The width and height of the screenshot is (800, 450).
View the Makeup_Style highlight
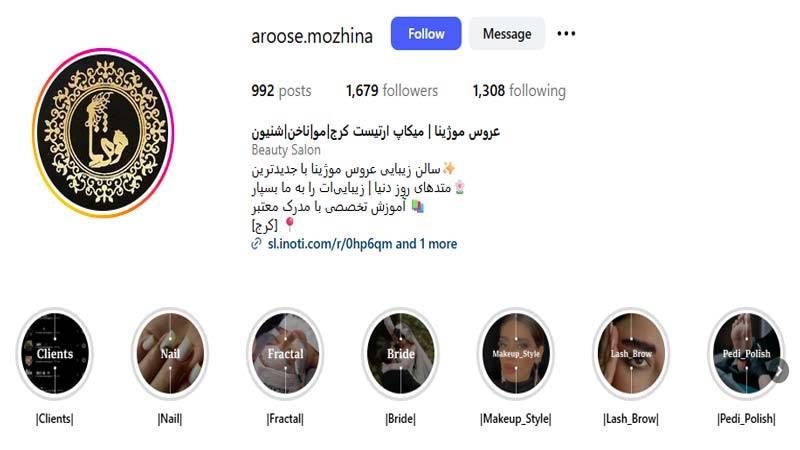click(516, 354)
